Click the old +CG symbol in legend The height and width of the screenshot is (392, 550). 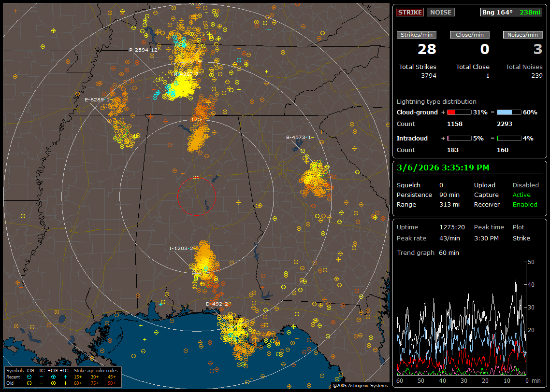[53, 382]
